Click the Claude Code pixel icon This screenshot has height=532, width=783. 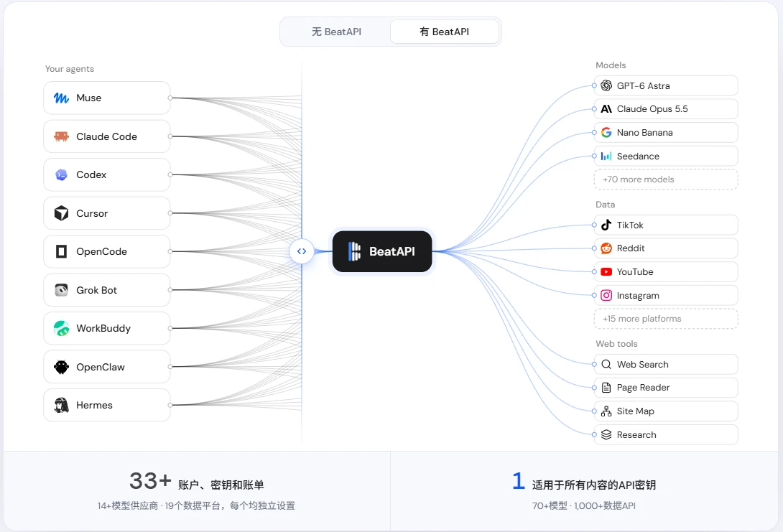click(x=62, y=136)
